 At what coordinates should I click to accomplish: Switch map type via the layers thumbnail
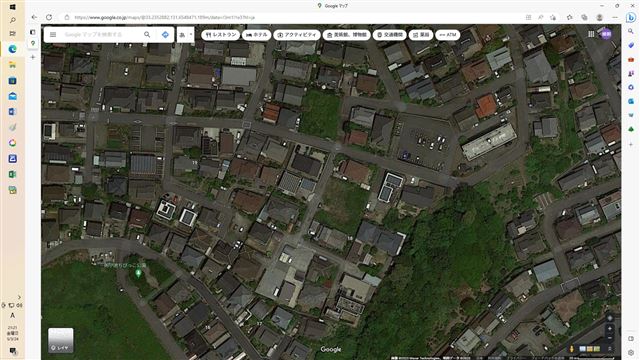(61, 340)
